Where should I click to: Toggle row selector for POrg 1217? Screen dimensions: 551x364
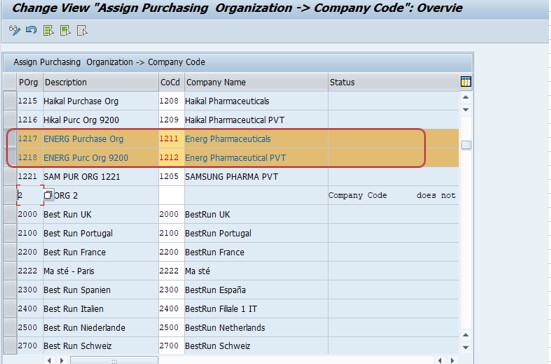tap(10, 139)
